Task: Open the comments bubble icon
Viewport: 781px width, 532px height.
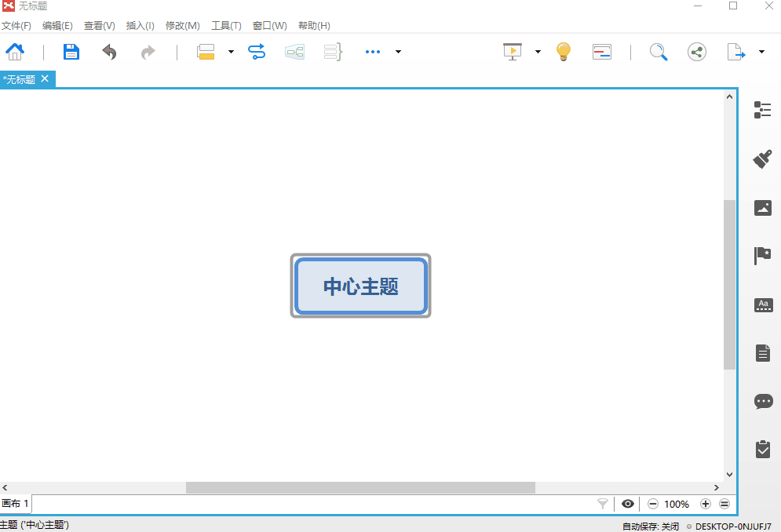Action: coord(762,401)
